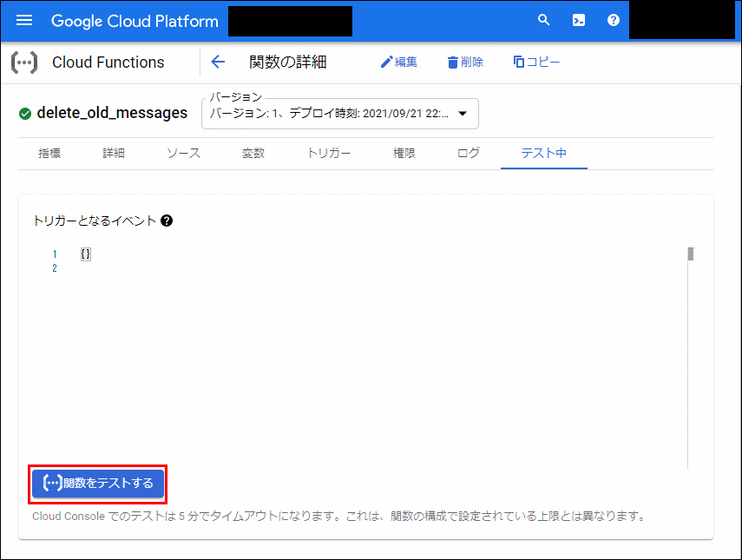
Task: Click the Cloud Functions logo icon
Action: 24,63
